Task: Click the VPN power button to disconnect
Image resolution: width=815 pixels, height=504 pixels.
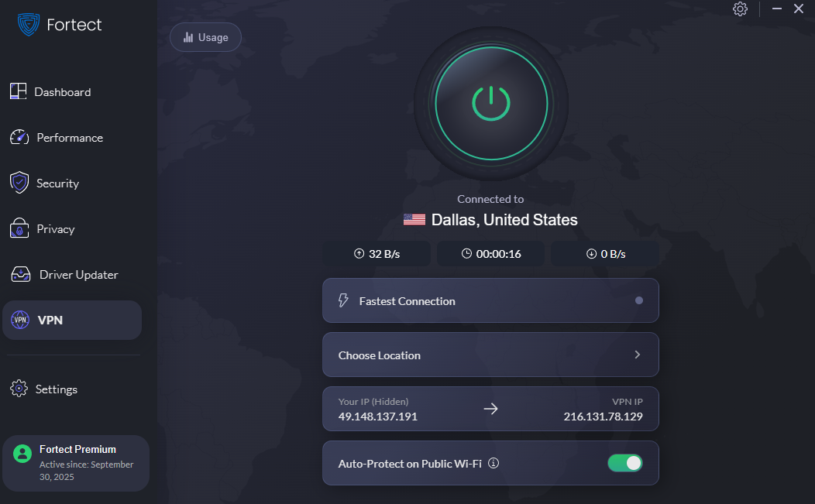Action: pos(490,104)
